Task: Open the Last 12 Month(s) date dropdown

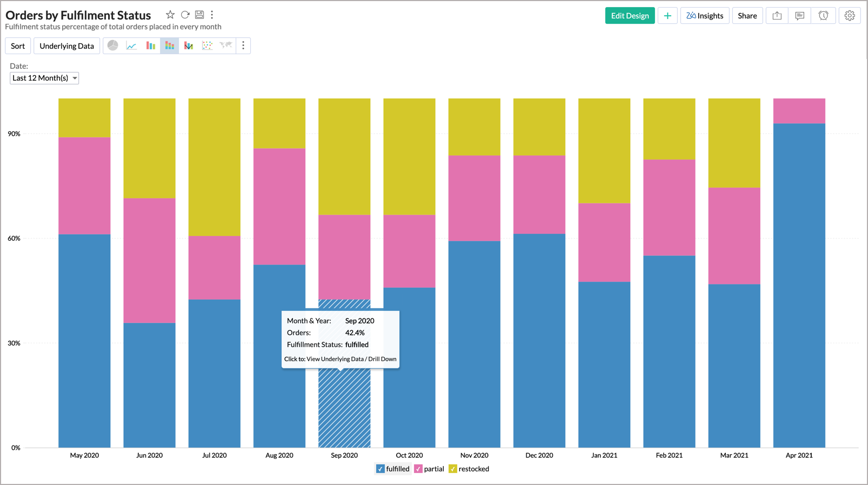Action: pyautogui.click(x=44, y=78)
